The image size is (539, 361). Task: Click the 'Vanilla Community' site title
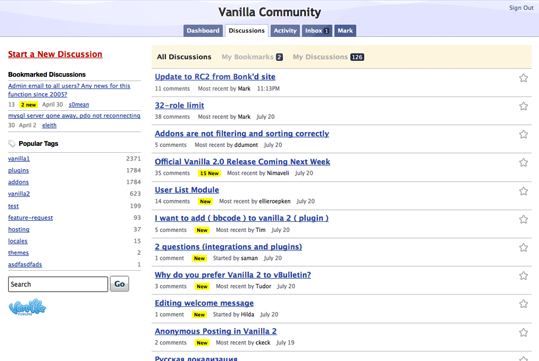point(270,12)
